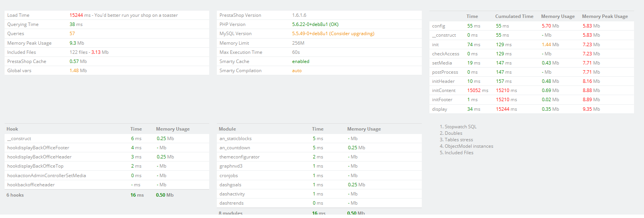
Task: Select the hookactionAdminControllerSetMedia hook row
Action: click(x=47, y=176)
